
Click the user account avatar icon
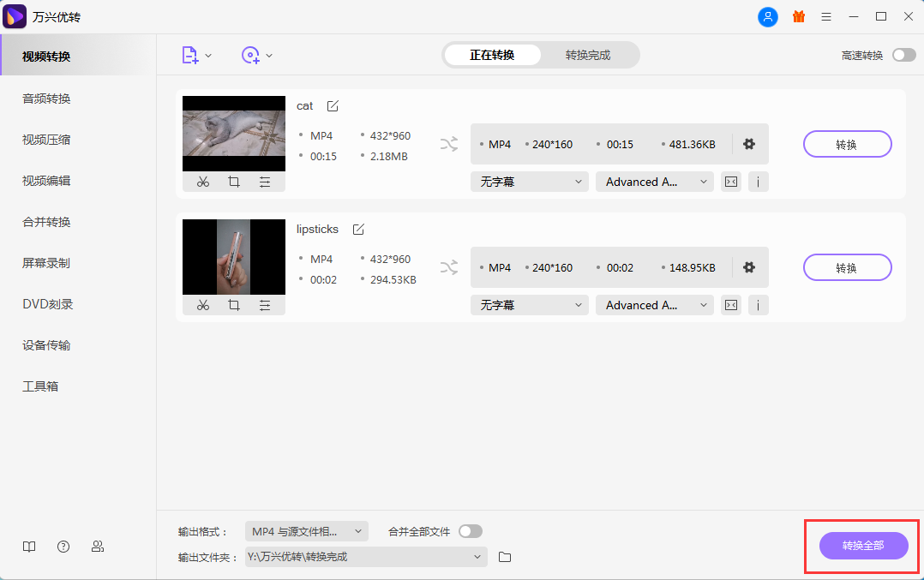pos(768,16)
